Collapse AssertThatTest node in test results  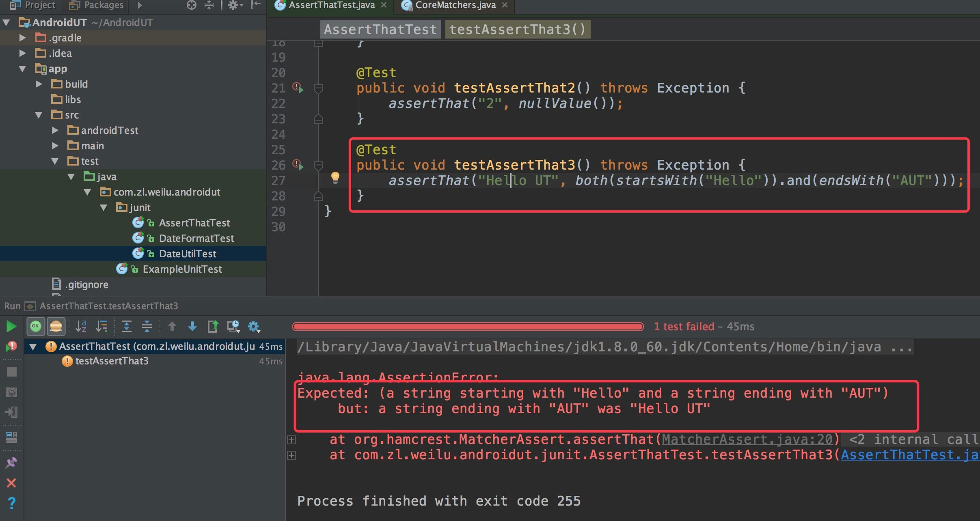(33, 347)
